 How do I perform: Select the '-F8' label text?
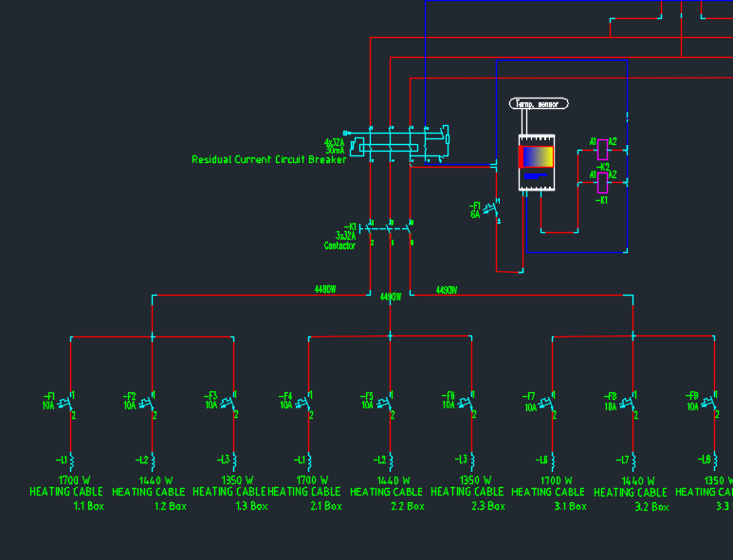(610, 397)
